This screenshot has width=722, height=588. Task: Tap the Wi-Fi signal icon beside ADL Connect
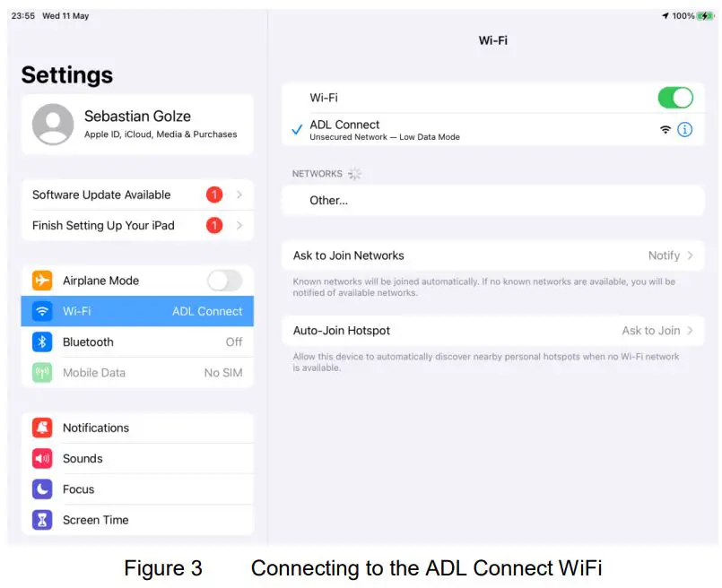pyautogui.click(x=665, y=129)
